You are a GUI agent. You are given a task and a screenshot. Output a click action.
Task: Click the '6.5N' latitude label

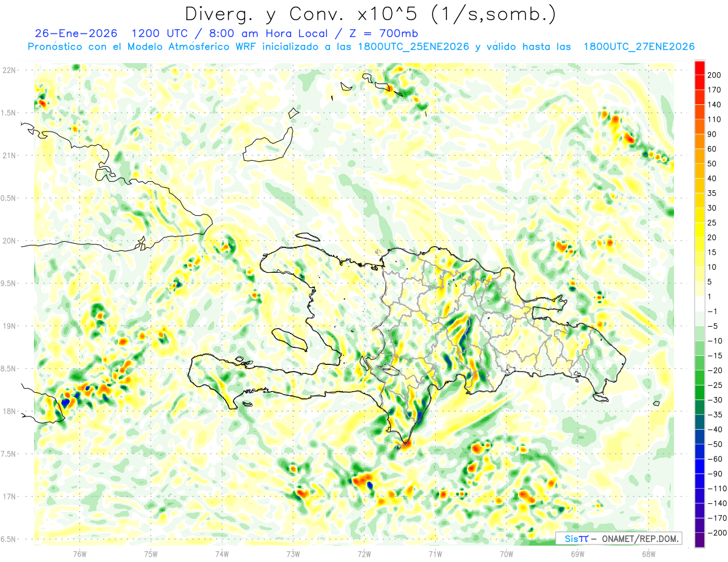click(8, 540)
